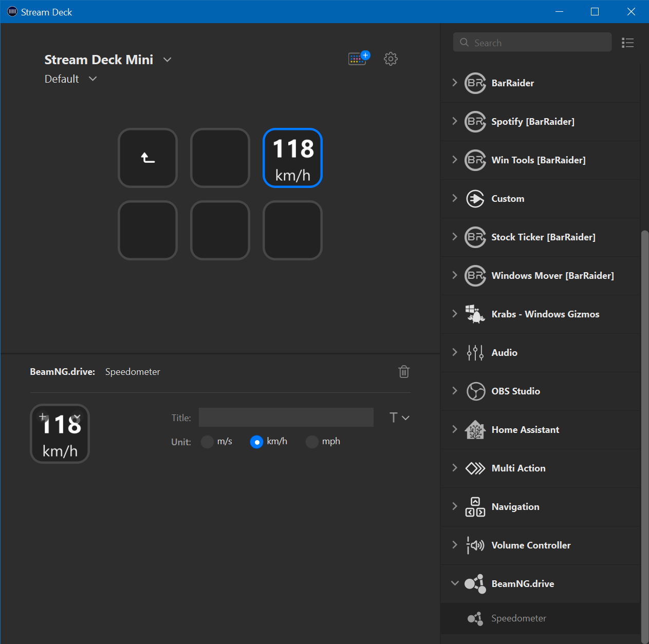
Task: Collapse the BeamNG.drive category chevron
Action: tap(455, 583)
